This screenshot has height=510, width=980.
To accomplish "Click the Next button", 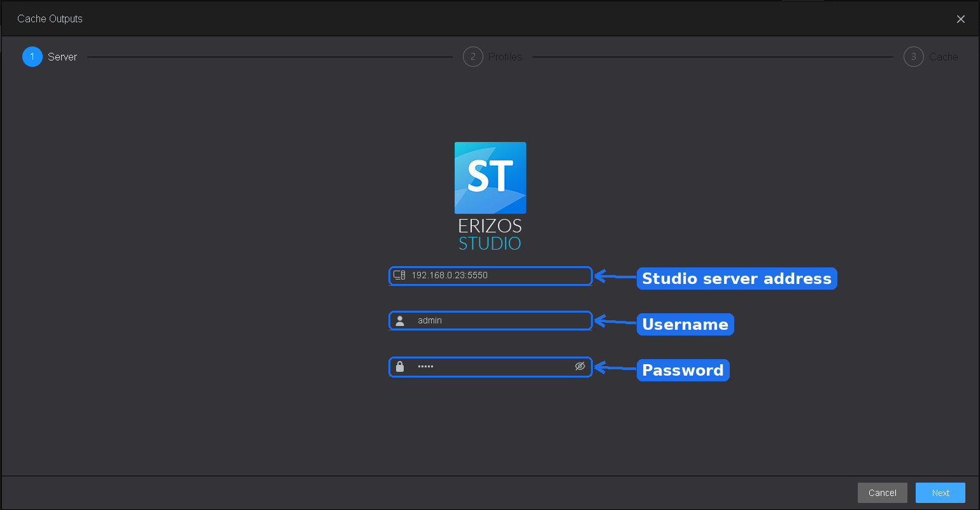I will [x=941, y=493].
